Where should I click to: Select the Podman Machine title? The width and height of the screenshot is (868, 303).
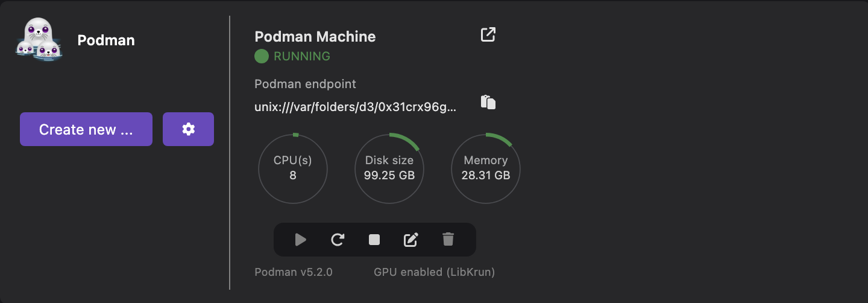pyautogui.click(x=315, y=37)
